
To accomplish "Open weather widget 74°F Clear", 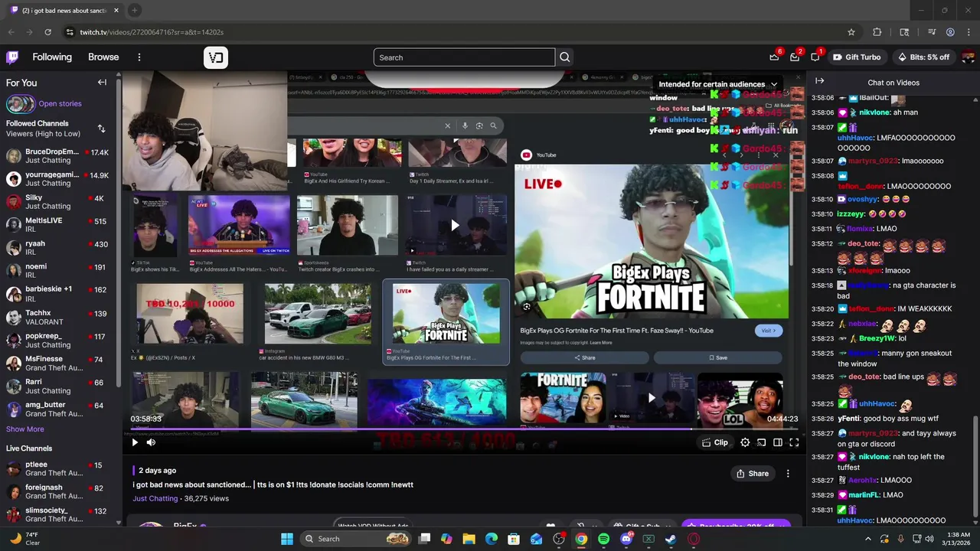I will (x=25, y=538).
